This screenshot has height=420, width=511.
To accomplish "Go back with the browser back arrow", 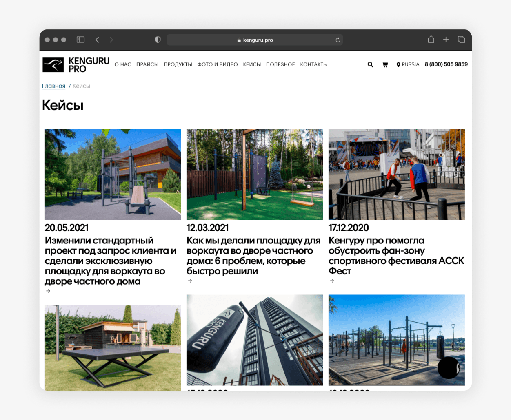I will coord(97,40).
